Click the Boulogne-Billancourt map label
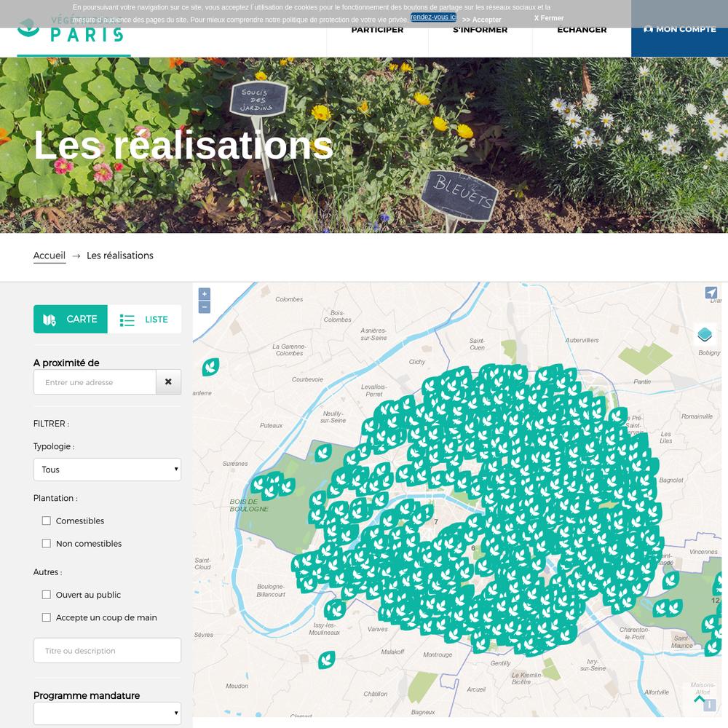The height and width of the screenshot is (728, 728). (271, 590)
